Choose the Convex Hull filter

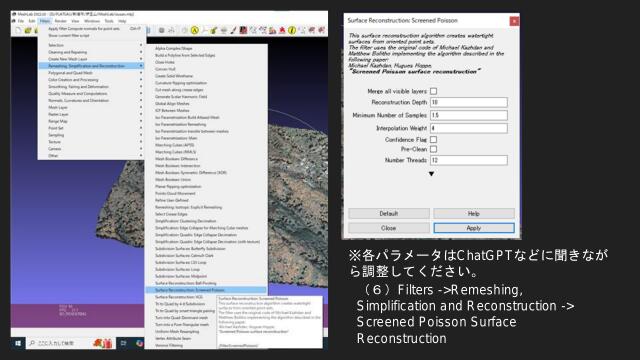point(207,69)
